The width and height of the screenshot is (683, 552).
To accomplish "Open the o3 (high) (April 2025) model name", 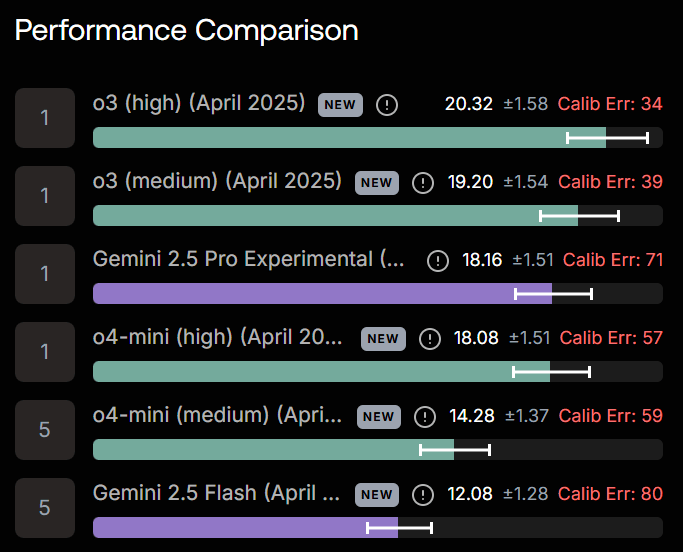I will click(199, 103).
